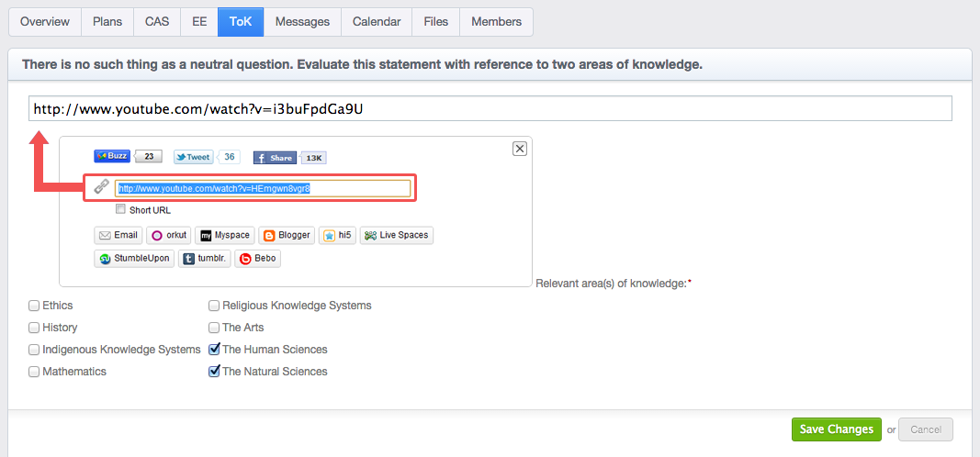Share via the Email icon button
This screenshot has width=980, height=457.
click(x=118, y=235)
